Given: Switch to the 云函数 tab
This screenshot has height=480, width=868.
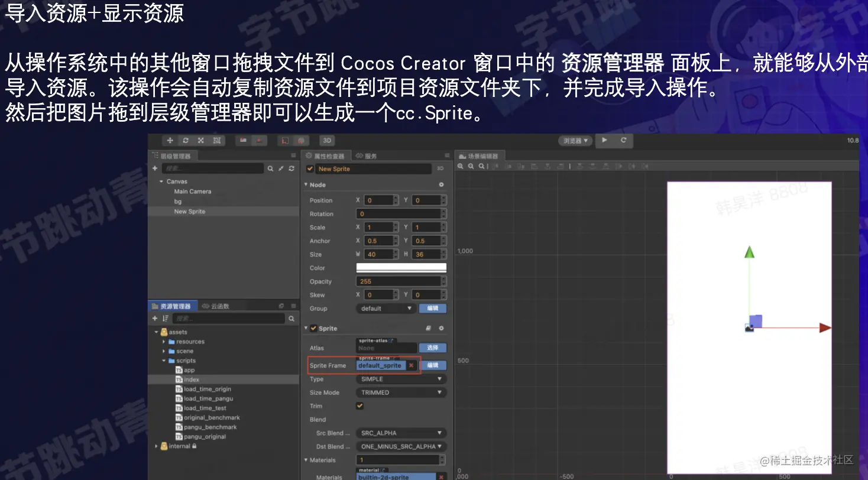Looking at the screenshot, I should point(216,306).
